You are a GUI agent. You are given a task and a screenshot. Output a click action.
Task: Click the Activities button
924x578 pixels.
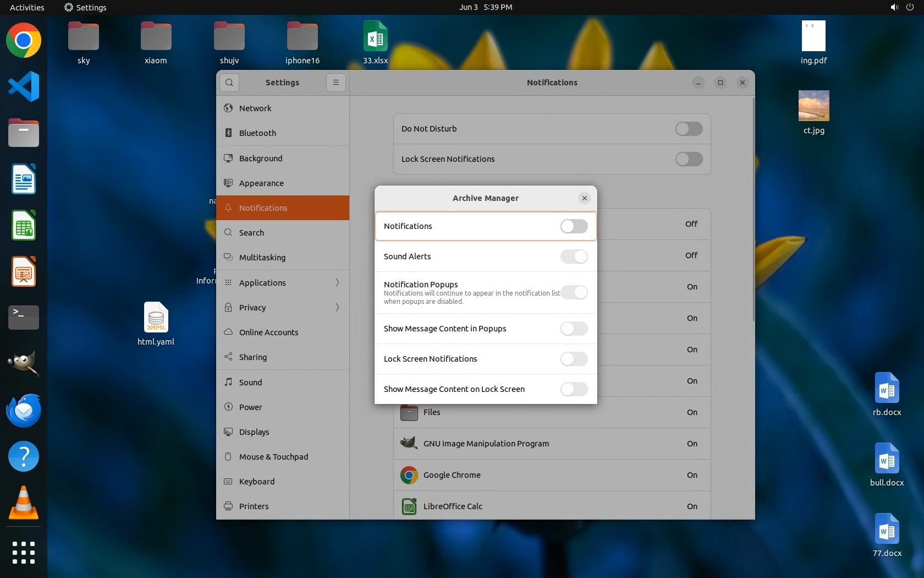tap(27, 7)
